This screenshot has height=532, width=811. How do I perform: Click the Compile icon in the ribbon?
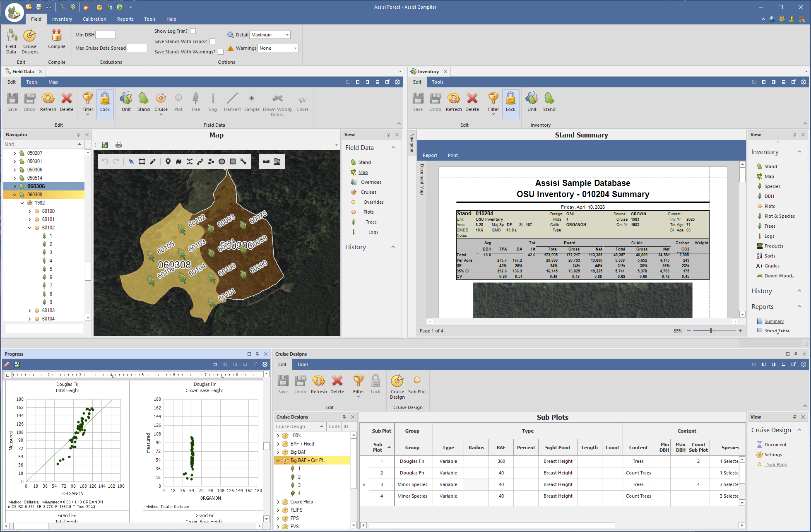click(57, 39)
